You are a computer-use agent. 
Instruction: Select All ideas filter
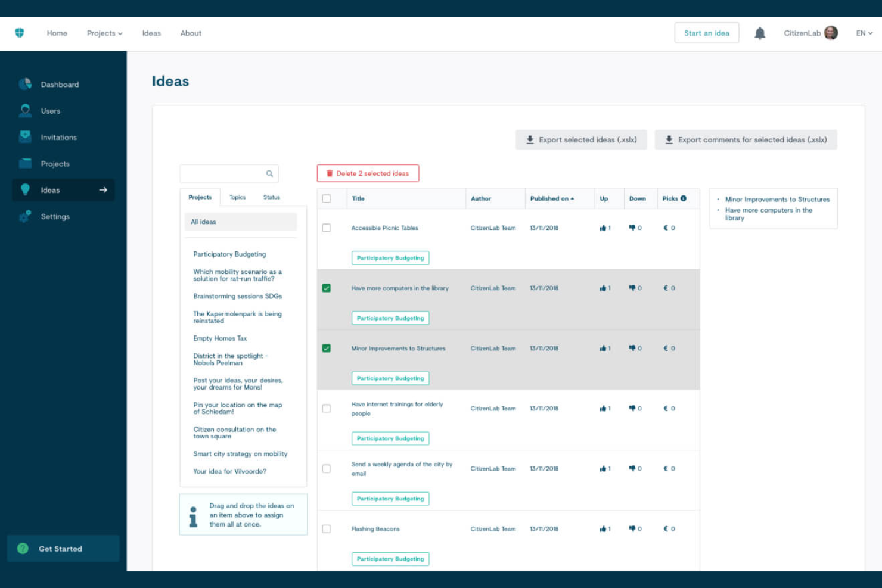point(241,222)
